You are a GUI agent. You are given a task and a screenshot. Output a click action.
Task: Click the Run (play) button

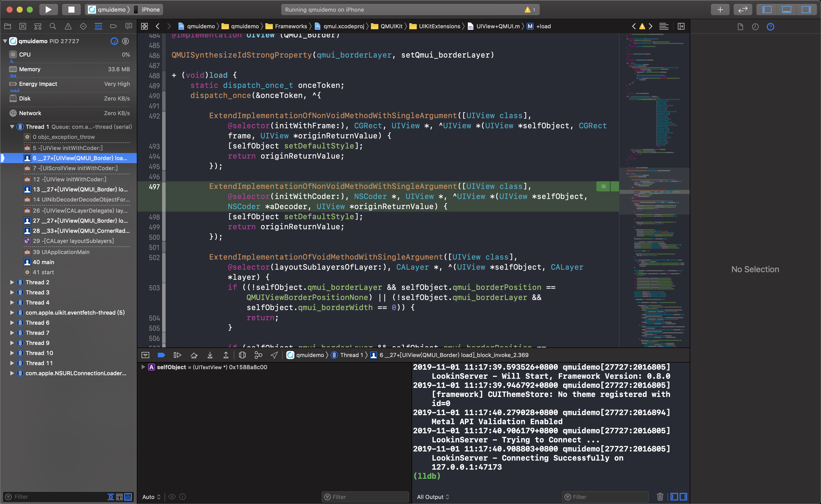pos(48,9)
